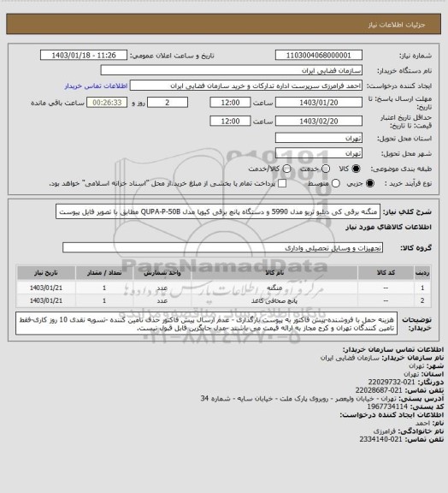Image resolution: width=448 pixels, height=493 pixels.
Task: Click the announcement date field 1403/01/18 - 11:26
Action: [x=84, y=55]
